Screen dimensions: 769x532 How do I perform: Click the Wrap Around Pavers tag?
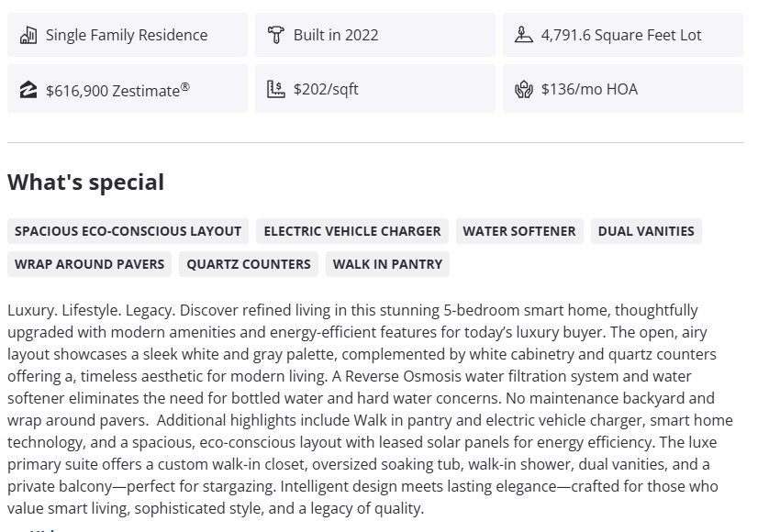(x=90, y=264)
